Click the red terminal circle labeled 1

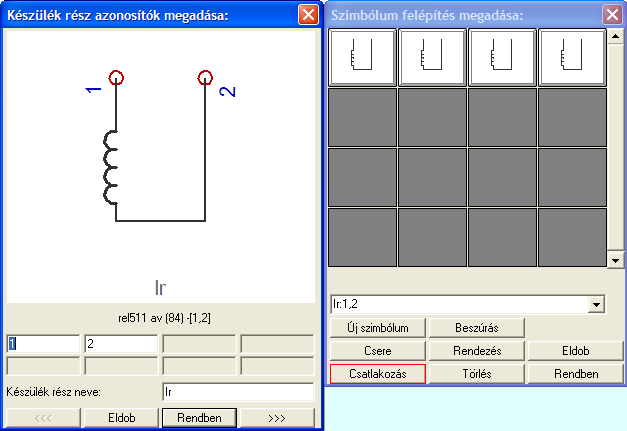click(116, 78)
